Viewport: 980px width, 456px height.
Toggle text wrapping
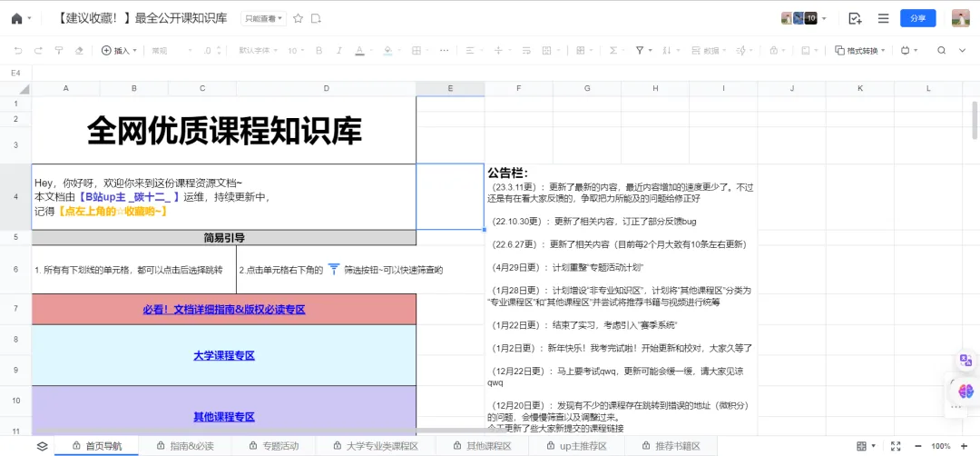pos(525,51)
